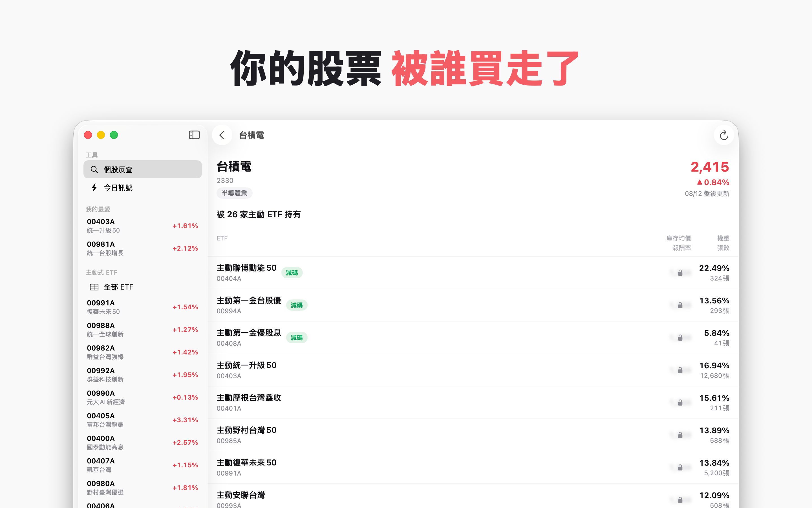The height and width of the screenshot is (508, 812).
Task: Click the lock icon in 主動聯博動能50 row
Action: point(680,272)
